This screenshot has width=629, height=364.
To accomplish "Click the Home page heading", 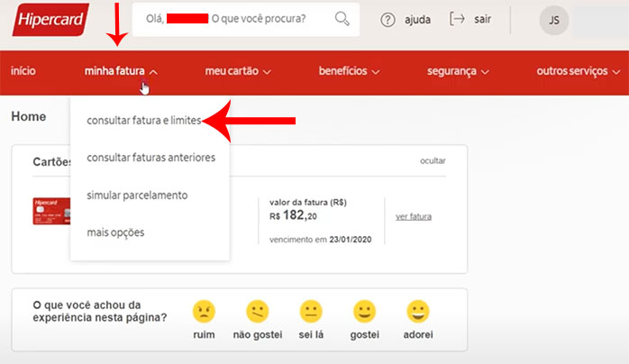I will [x=29, y=116].
